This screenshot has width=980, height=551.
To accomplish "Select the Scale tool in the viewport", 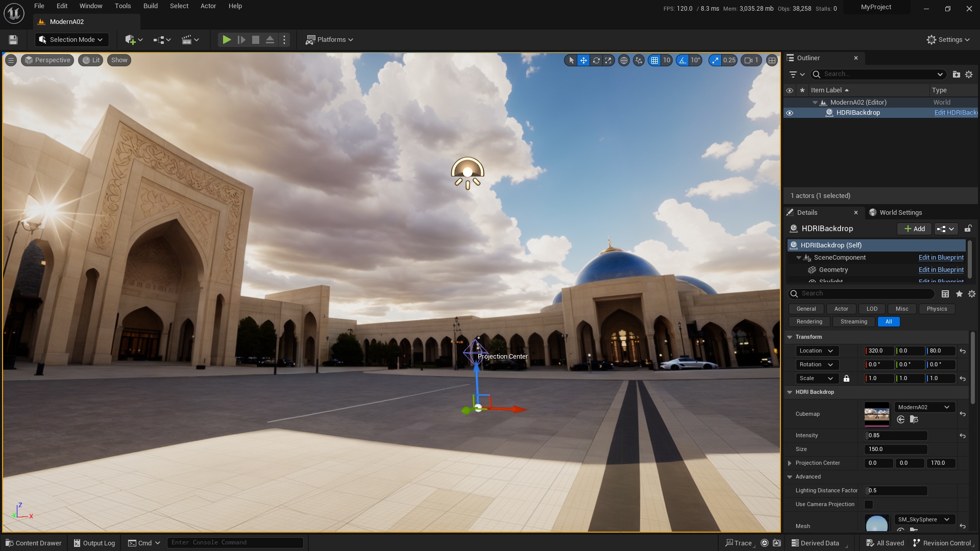I will [608, 60].
